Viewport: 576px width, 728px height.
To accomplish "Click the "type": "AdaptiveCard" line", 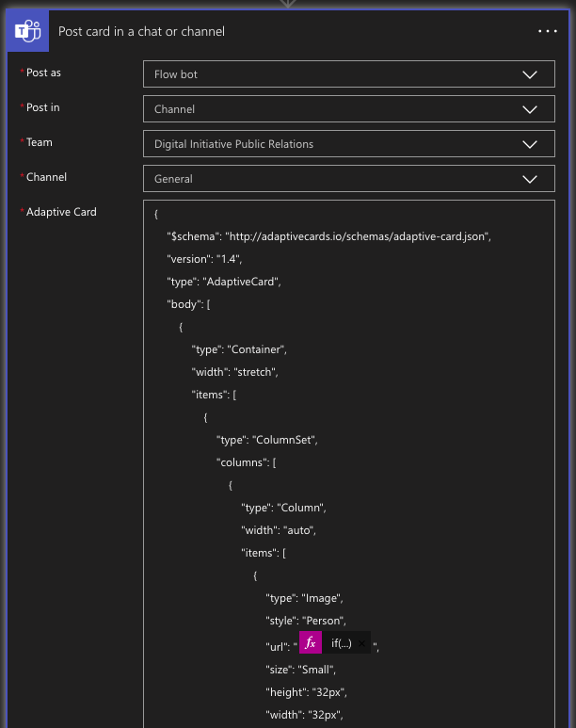I will pyautogui.click(x=224, y=282).
